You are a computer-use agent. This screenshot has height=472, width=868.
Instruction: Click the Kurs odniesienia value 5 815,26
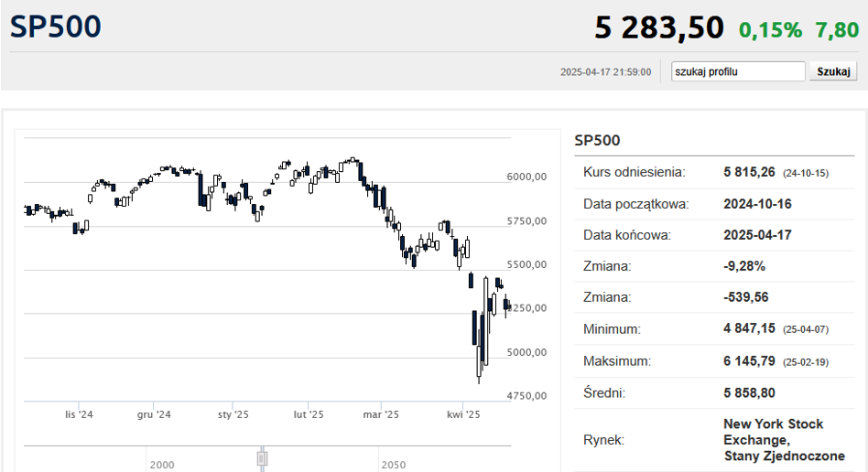pos(749,172)
